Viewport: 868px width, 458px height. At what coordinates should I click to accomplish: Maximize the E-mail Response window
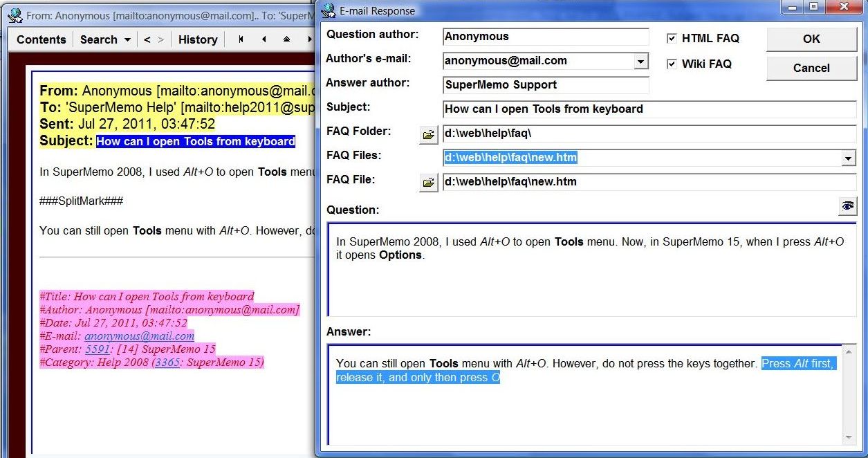[x=813, y=7]
